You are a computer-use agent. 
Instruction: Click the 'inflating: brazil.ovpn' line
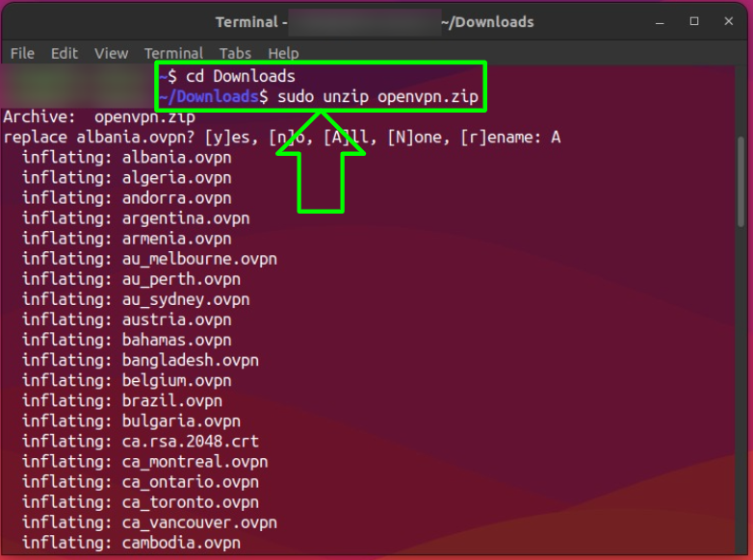[x=122, y=400]
